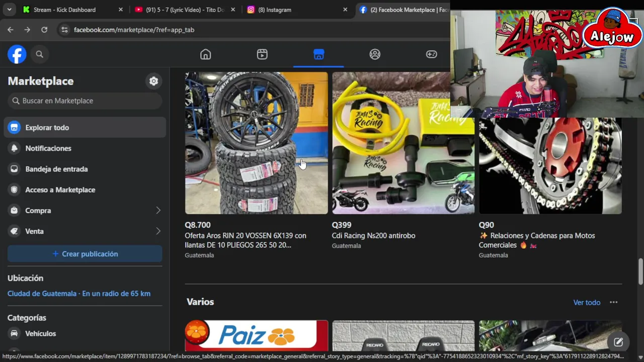Open Acceso a Marketplace
644x362 pixels.
(85, 190)
